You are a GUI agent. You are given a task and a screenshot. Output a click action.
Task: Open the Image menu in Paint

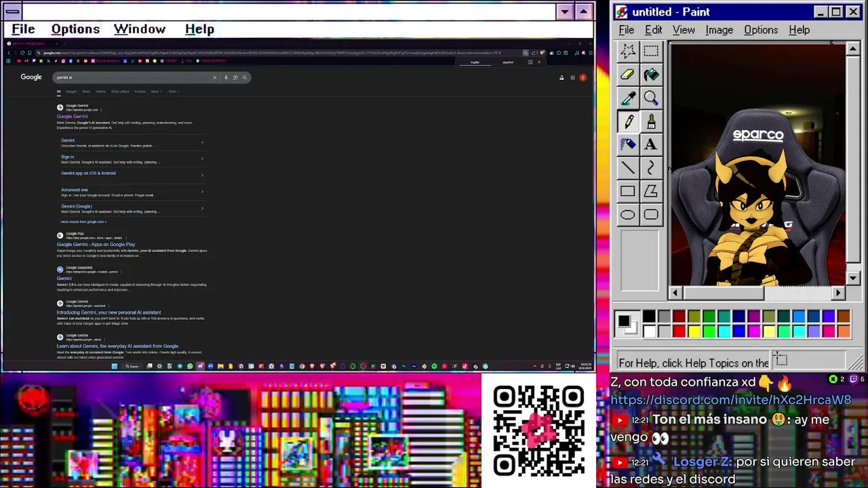click(719, 30)
